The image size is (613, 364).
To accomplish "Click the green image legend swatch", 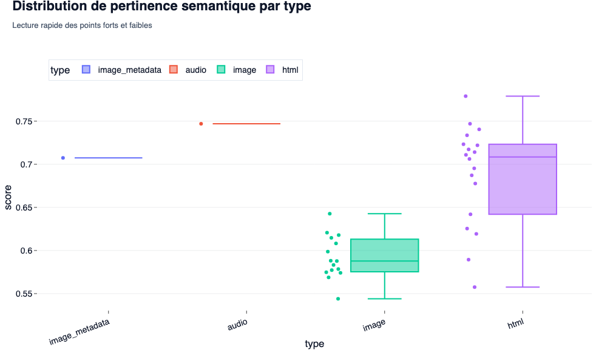I will (x=221, y=70).
